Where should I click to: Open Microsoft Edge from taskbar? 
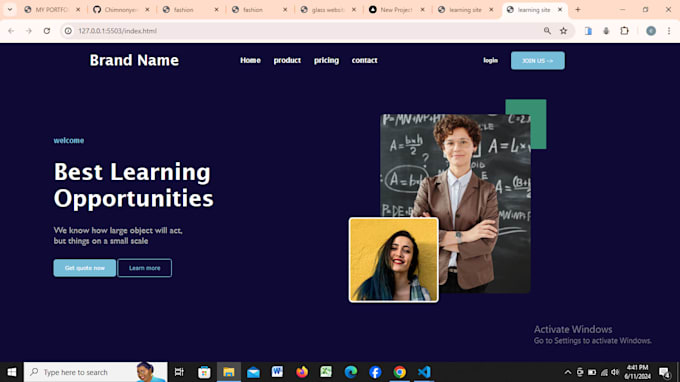point(351,372)
